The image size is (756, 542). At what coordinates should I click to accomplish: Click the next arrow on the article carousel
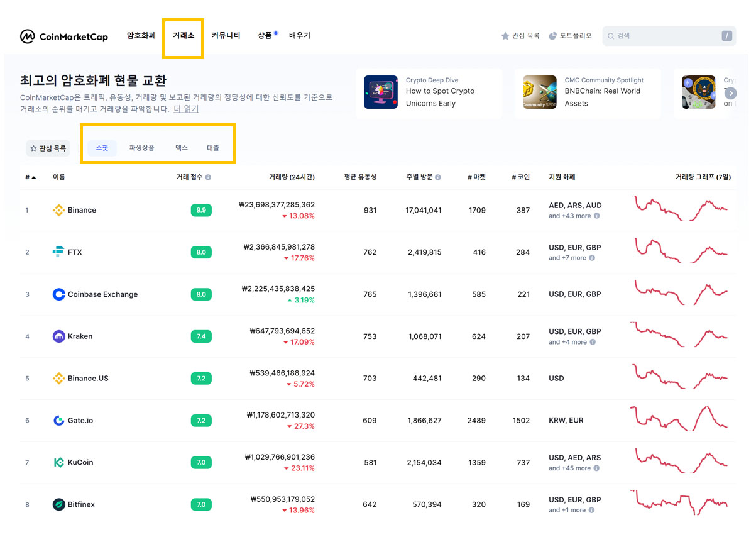click(730, 92)
